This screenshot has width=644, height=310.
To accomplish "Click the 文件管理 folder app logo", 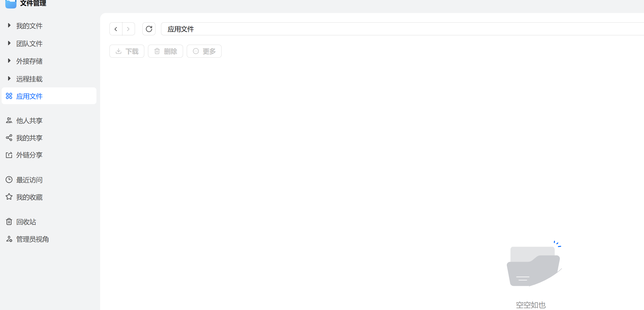I will coord(11,4).
